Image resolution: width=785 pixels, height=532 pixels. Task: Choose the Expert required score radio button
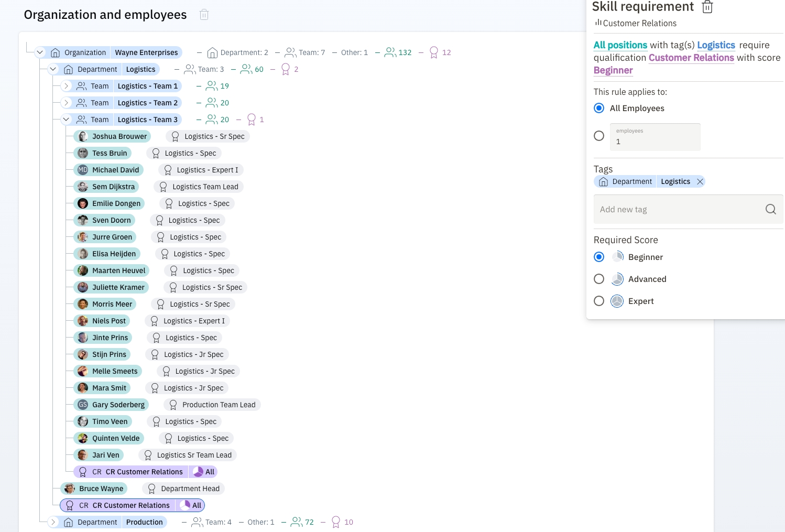pos(599,301)
